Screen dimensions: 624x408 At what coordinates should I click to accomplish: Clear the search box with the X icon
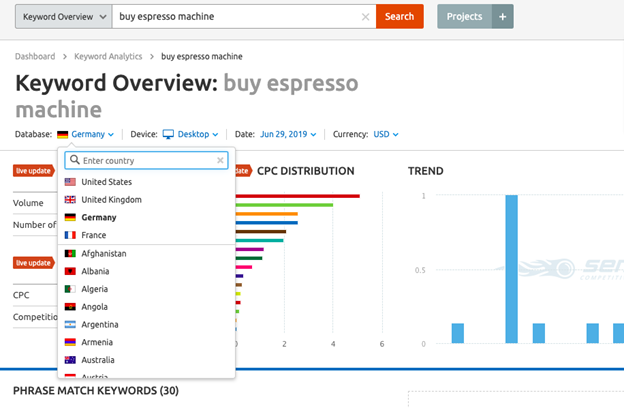[365, 17]
